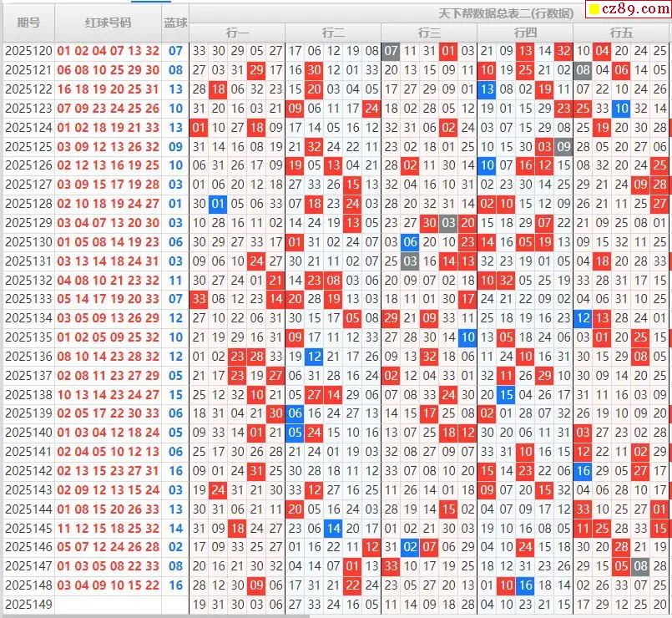Click the 行三 column group header

pyautogui.click(x=429, y=33)
